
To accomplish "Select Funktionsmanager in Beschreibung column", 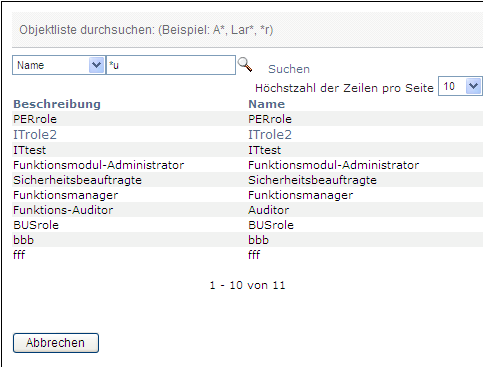I will (66, 195).
